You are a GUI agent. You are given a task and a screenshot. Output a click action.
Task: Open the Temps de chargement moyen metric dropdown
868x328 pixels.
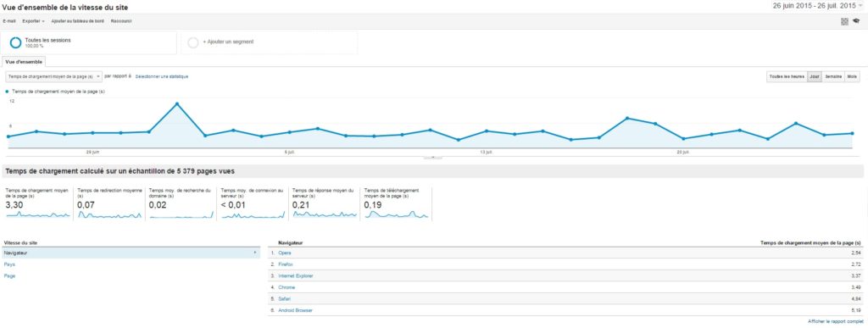tap(53, 76)
